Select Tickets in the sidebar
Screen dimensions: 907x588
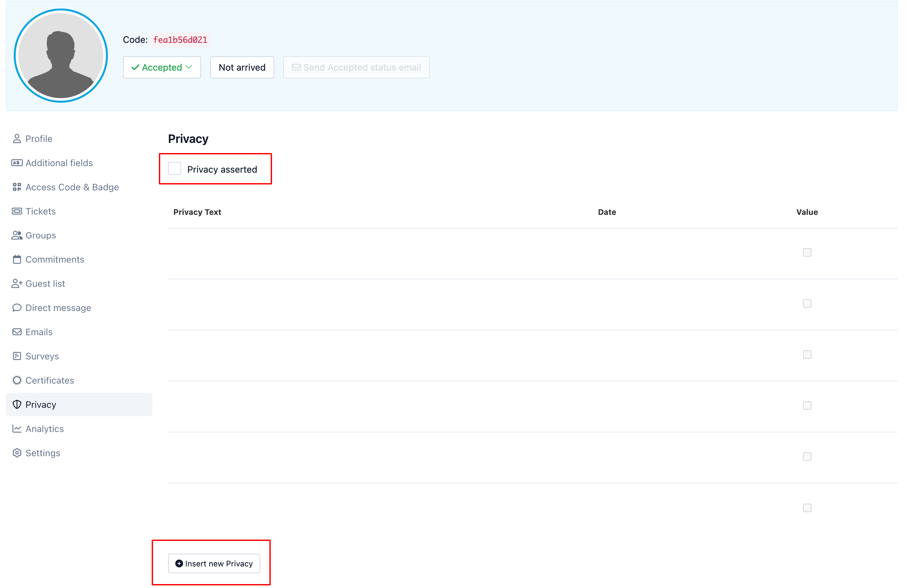coord(79,212)
